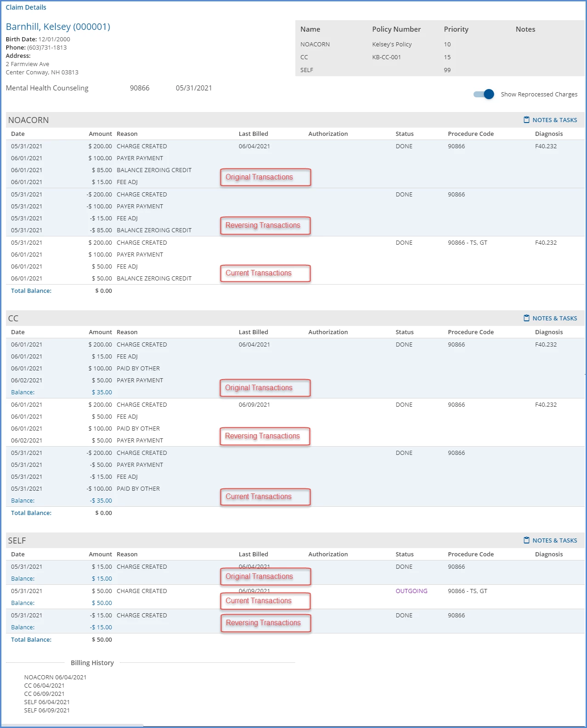Toggle Show Reprocessed Charges switch
This screenshot has height=728, width=587.
point(484,94)
